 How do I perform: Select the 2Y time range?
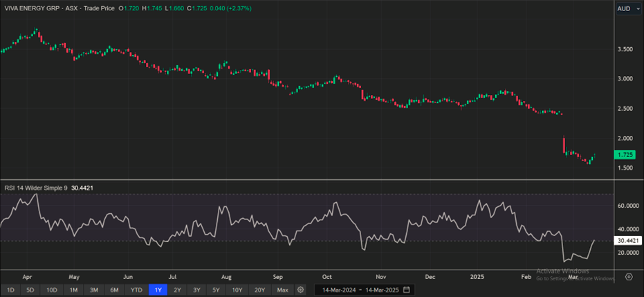tap(178, 289)
